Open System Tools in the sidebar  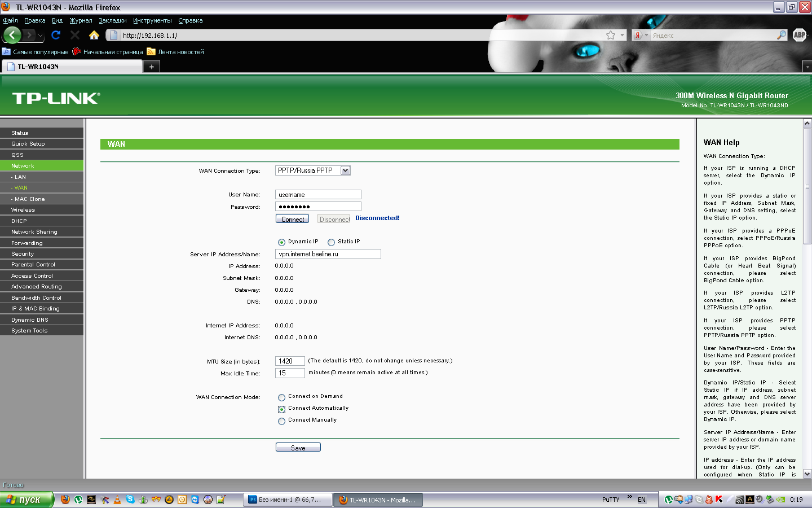[x=42, y=331]
